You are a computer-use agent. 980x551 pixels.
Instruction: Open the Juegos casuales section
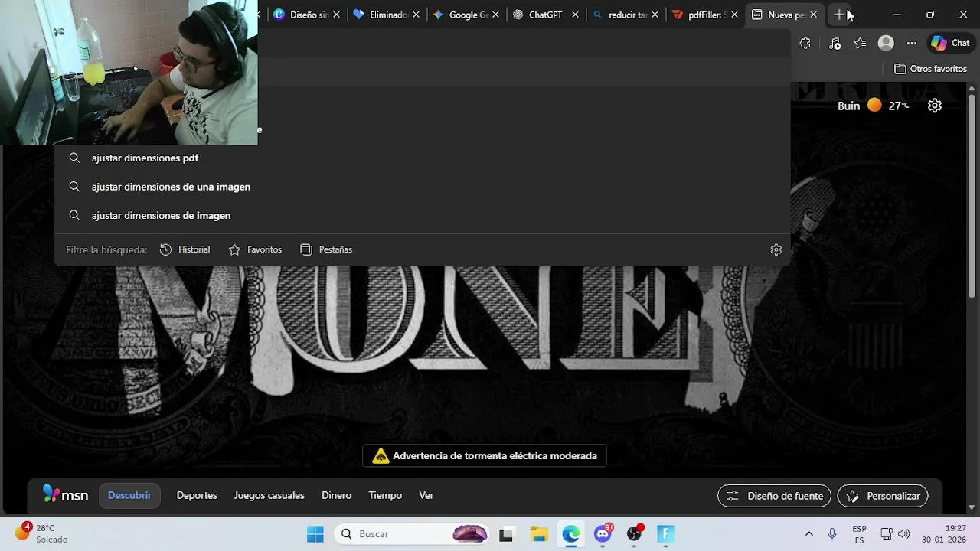coord(269,495)
